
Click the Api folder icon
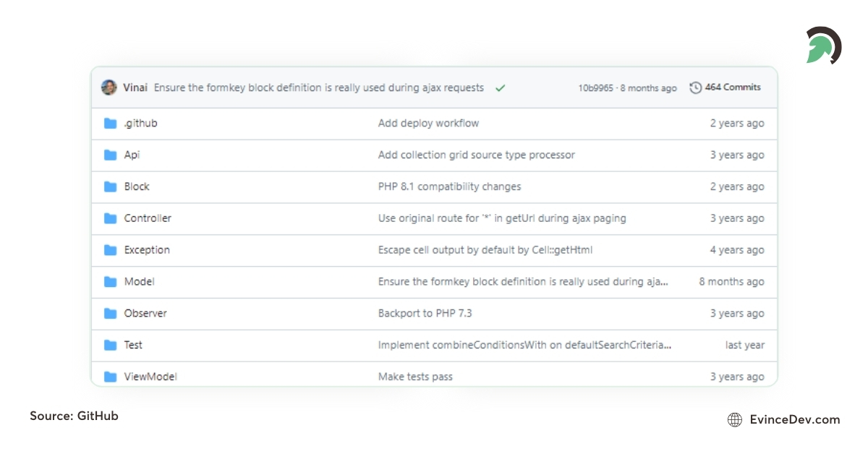[110, 155]
